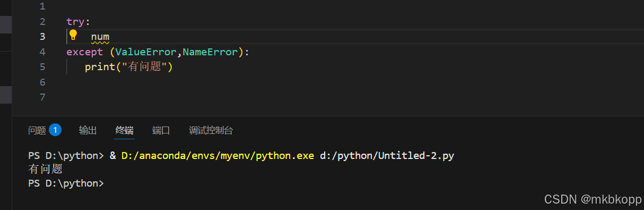Click the 'print' function call on line 5

coord(100,68)
